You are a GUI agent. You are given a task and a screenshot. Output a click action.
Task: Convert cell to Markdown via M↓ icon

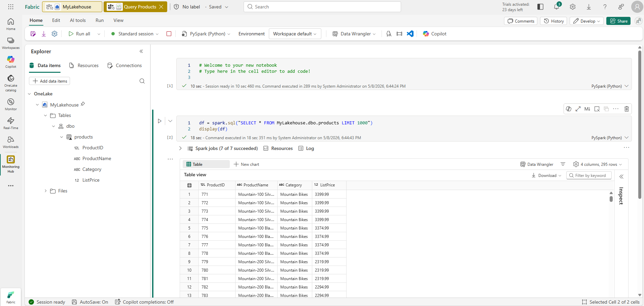coord(587,109)
